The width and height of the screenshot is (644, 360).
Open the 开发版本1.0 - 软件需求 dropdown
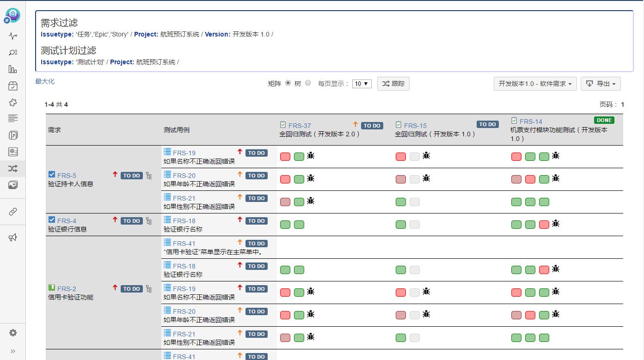[x=535, y=84]
